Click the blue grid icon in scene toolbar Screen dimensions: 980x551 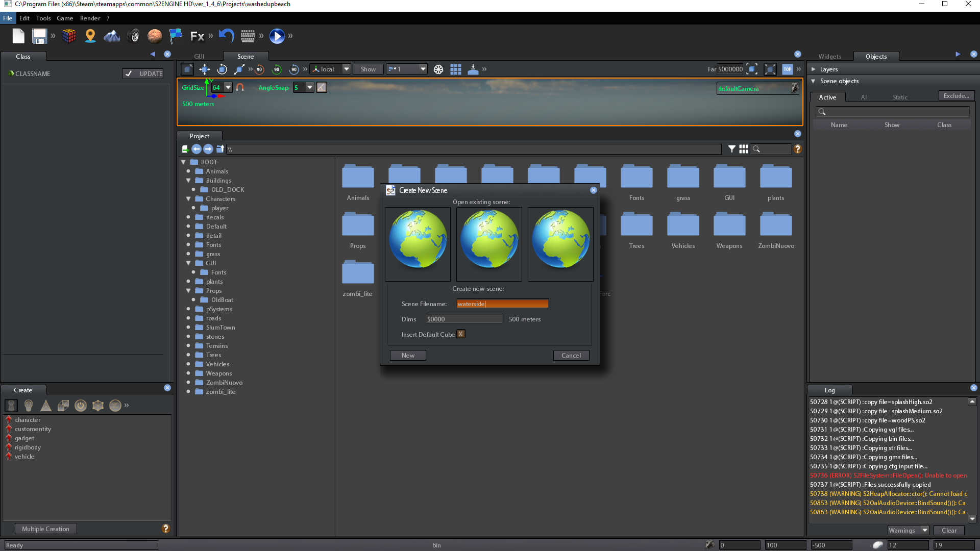click(x=456, y=69)
